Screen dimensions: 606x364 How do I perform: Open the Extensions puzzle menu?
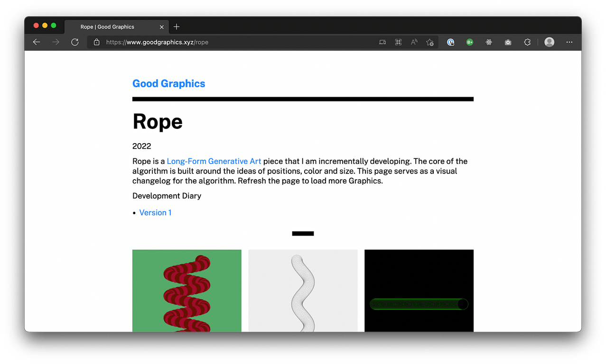(x=527, y=42)
